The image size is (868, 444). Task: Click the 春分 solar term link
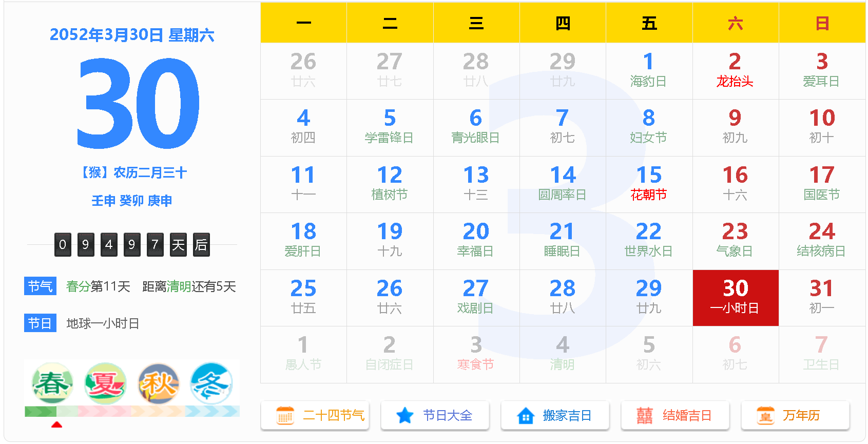click(x=78, y=286)
